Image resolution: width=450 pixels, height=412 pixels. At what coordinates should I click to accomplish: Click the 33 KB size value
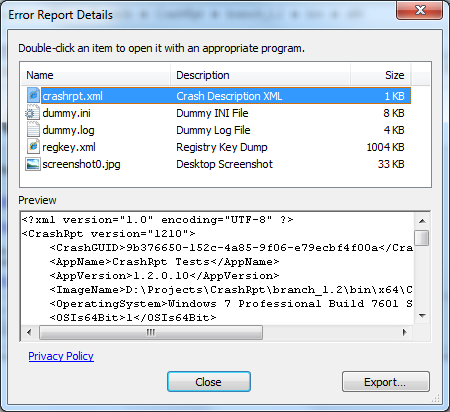(391, 164)
